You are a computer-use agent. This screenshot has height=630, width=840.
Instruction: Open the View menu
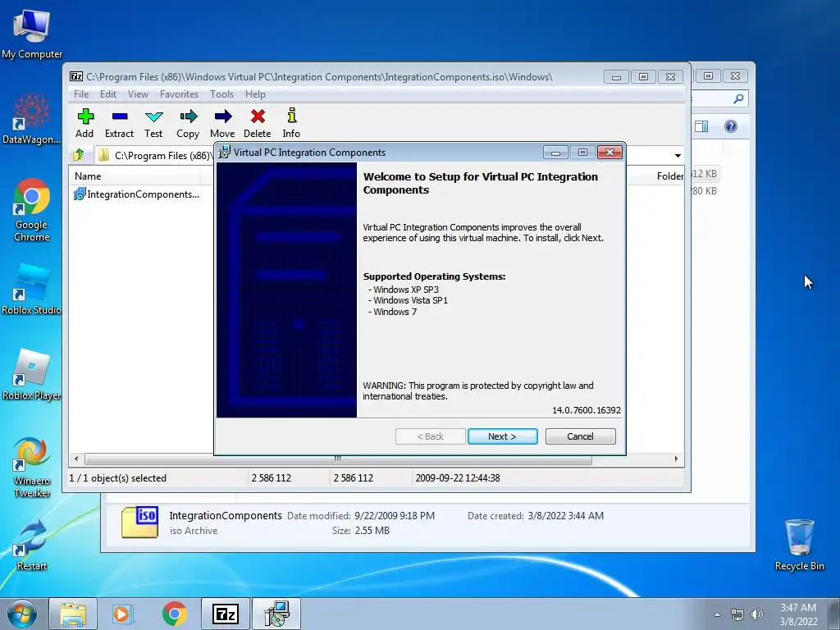pos(138,94)
